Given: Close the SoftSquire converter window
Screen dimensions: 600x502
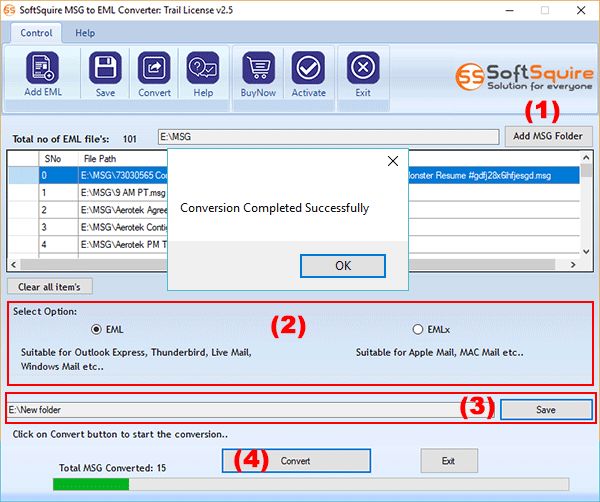Looking at the screenshot, I should [581, 10].
